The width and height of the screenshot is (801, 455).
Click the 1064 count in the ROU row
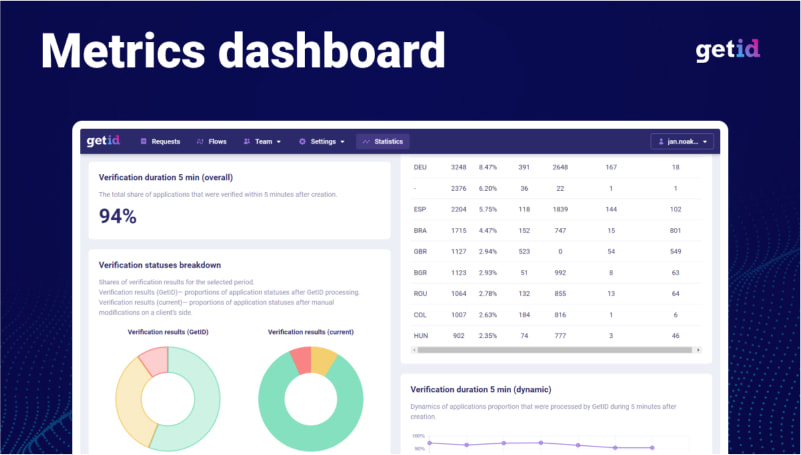click(459, 294)
